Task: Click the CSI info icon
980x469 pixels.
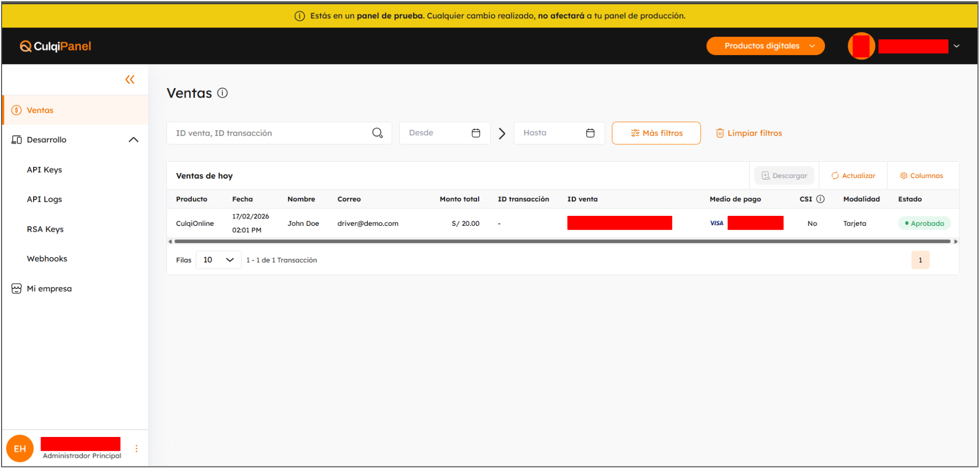Action: pyautogui.click(x=820, y=199)
